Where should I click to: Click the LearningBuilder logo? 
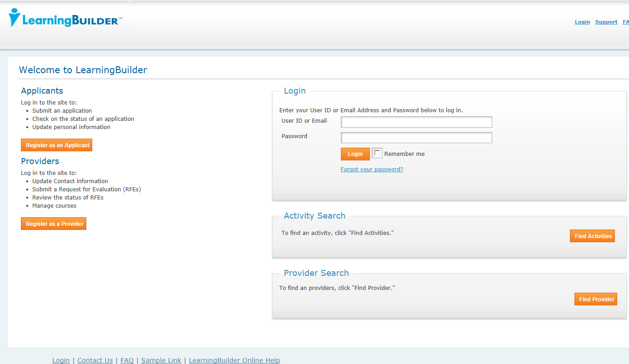tap(65, 19)
